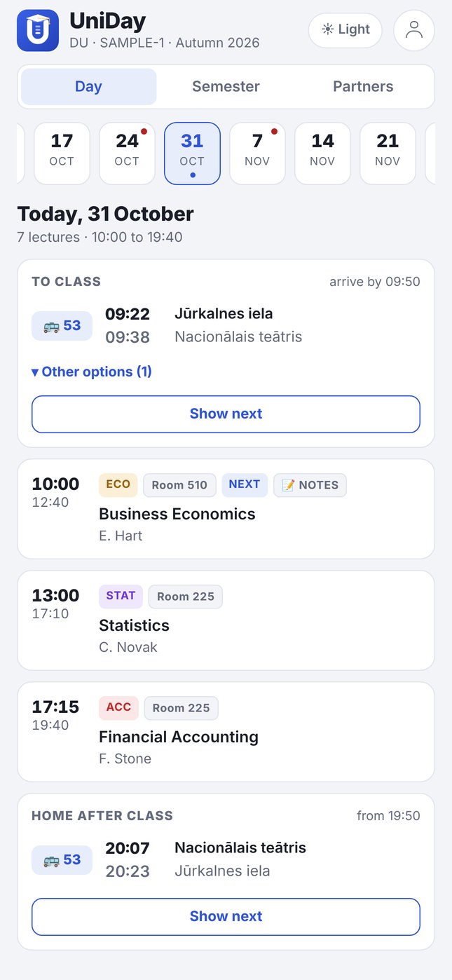Image resolution: width=452 pixels, height=980 pixels.
Task: Click Show next under To Class
Action: [x=226, y=414]
